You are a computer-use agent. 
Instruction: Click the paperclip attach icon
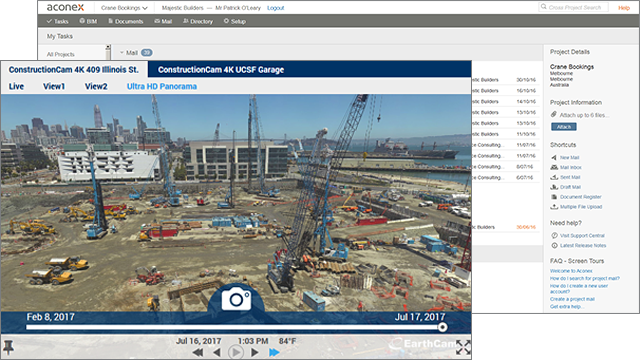click(x=553, y=114)
